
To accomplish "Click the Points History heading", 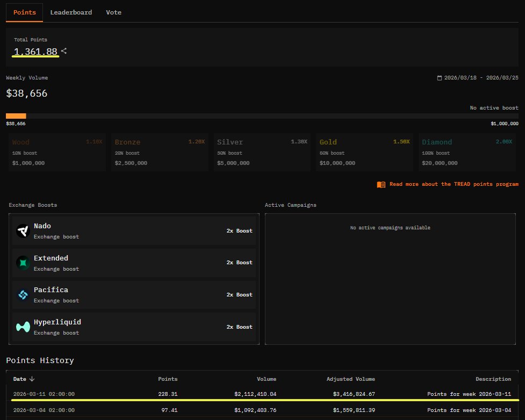I will pos(40,360).
